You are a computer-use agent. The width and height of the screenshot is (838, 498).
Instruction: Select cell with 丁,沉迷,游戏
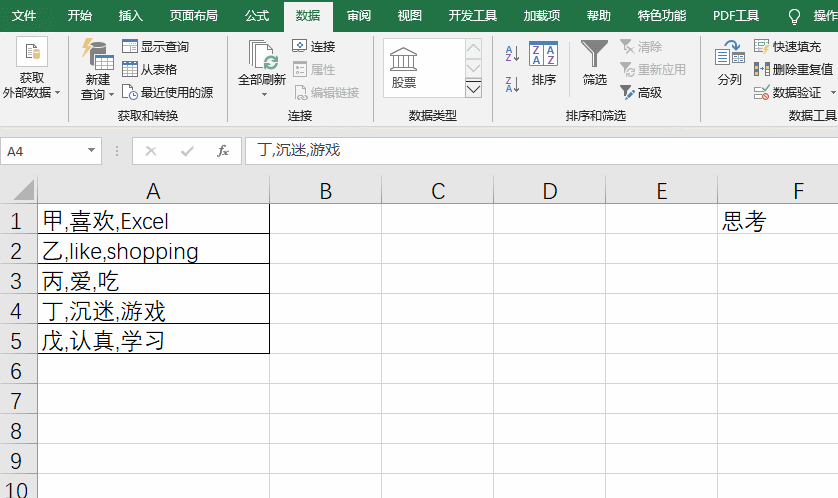click(x=153, y=310)
